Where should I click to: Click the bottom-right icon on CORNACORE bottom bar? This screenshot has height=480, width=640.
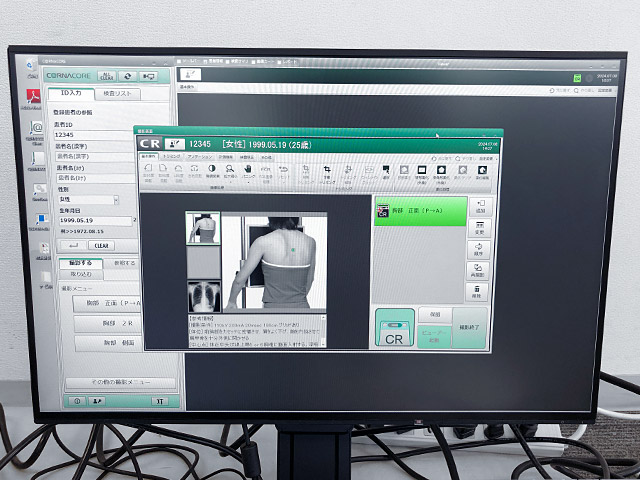pyautogui.click(x=160, y=401)
